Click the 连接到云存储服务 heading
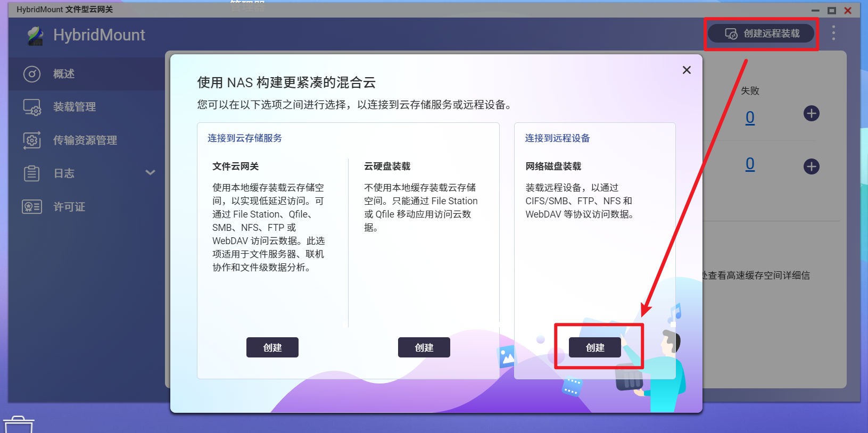This screenshot has height=433, width=868. coord(245,138)
